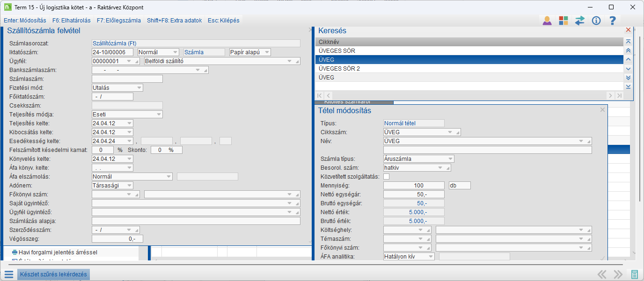The height and width of the screenshot is (281, 644).
Task: Toggle Közvetített szolgáltatás checkbox
Action: click(387, 177)
